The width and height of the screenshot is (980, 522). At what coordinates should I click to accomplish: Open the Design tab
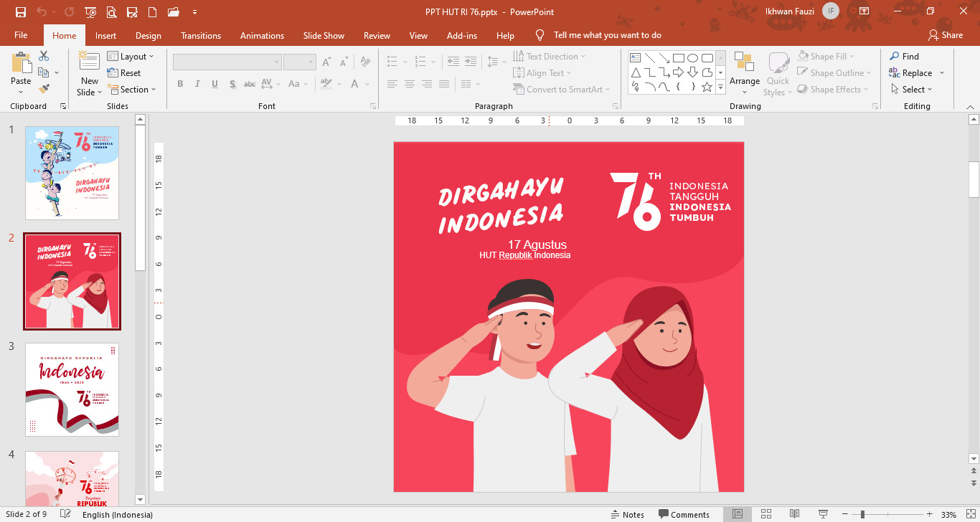(148, 35)
